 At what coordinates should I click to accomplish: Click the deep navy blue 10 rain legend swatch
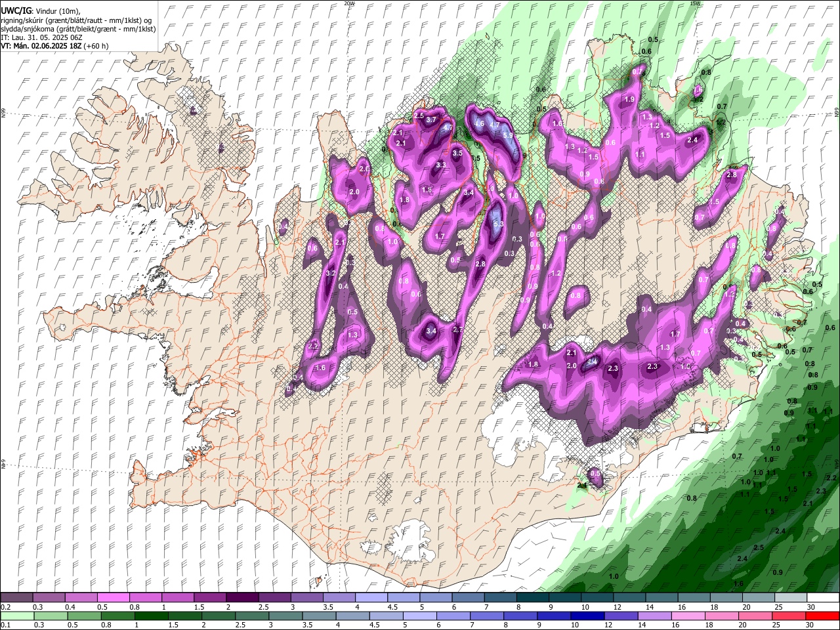tap(587, 616)
